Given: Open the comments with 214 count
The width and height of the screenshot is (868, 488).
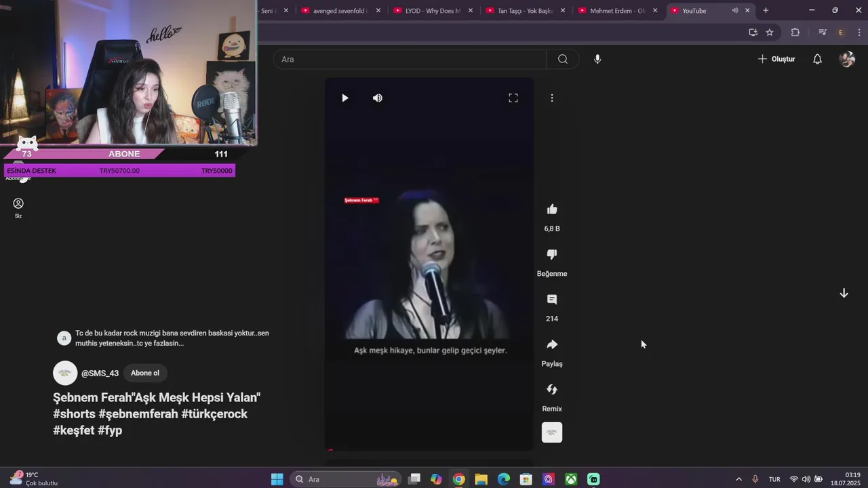Looking at the screenshot, I should [x=552, y=300].
